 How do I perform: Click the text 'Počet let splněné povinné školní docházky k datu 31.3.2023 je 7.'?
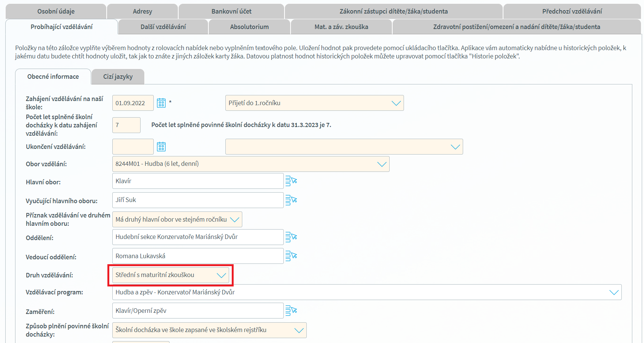tap(241, 125)
